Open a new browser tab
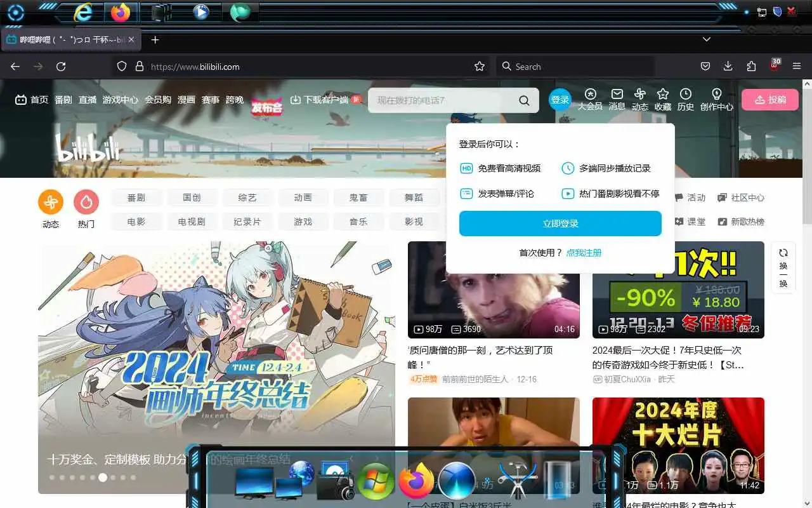812x508 pixels. (155, 39)
